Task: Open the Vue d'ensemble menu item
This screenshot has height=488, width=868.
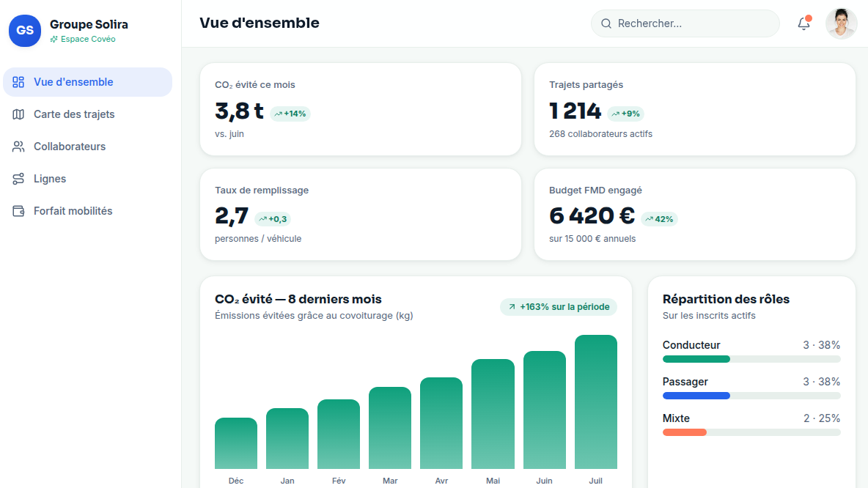Action: click(87, 82)
